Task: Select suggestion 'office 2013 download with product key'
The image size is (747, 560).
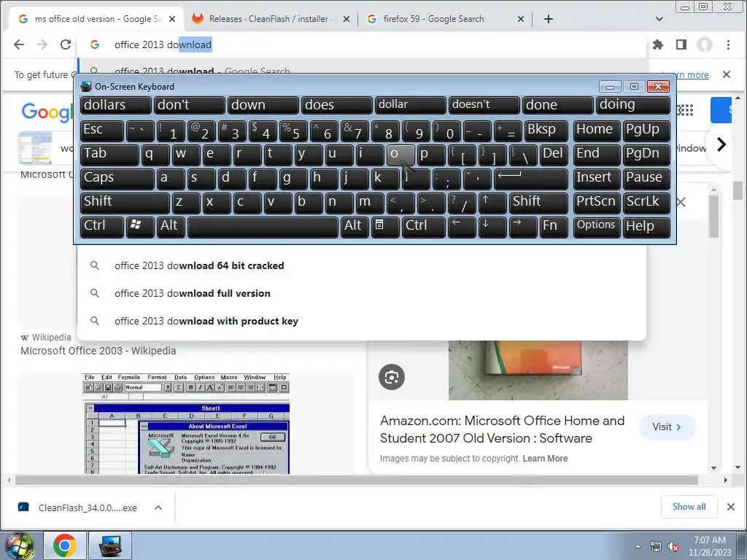Action: (362, 321)
